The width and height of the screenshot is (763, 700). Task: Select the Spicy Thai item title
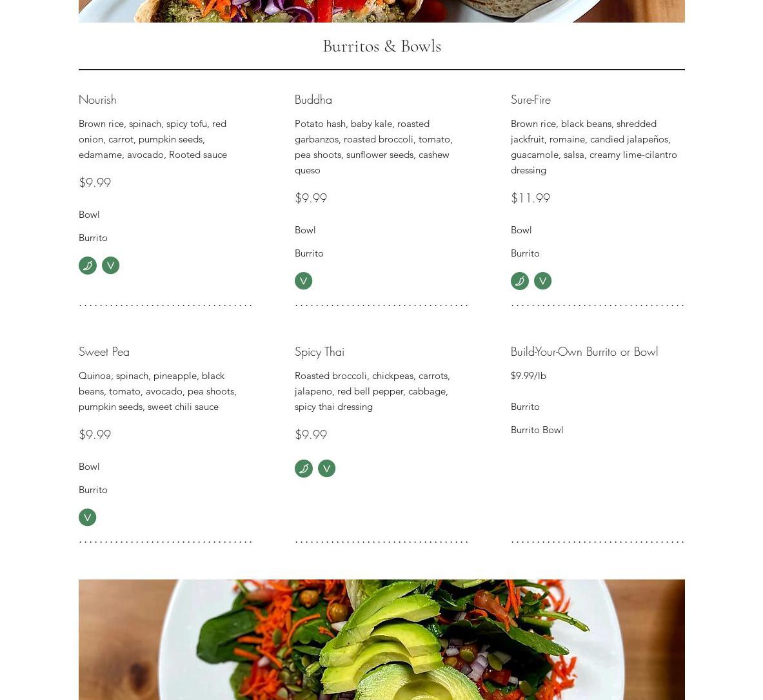[320, 352]
